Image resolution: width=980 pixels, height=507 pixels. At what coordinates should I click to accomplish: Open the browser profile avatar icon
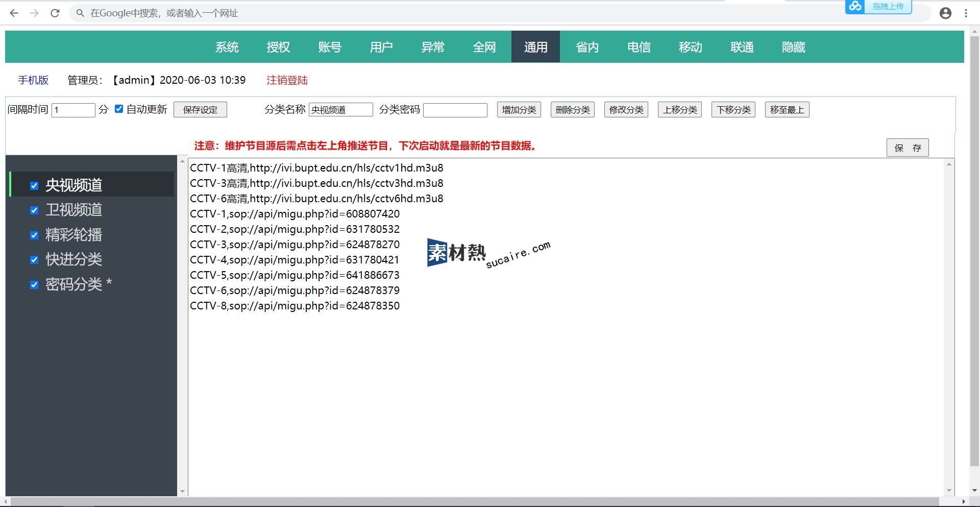tap(945, 13)
